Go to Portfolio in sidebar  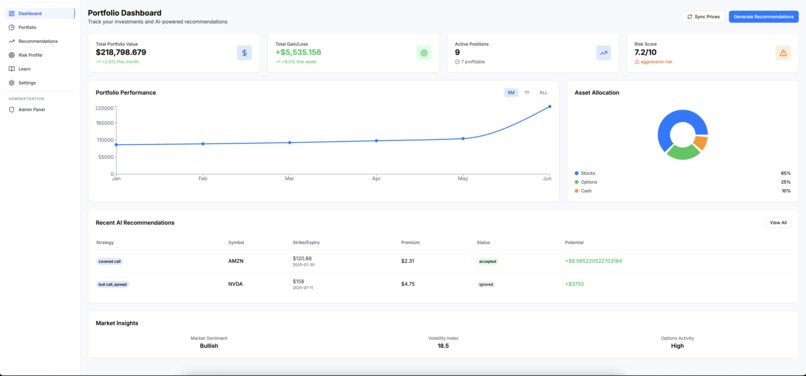click(x=40, y=27)
